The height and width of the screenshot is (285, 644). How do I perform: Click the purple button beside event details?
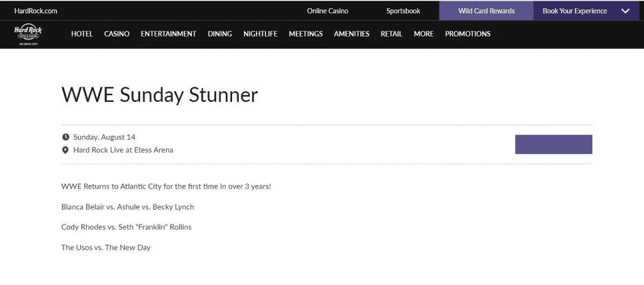(553, 144)
